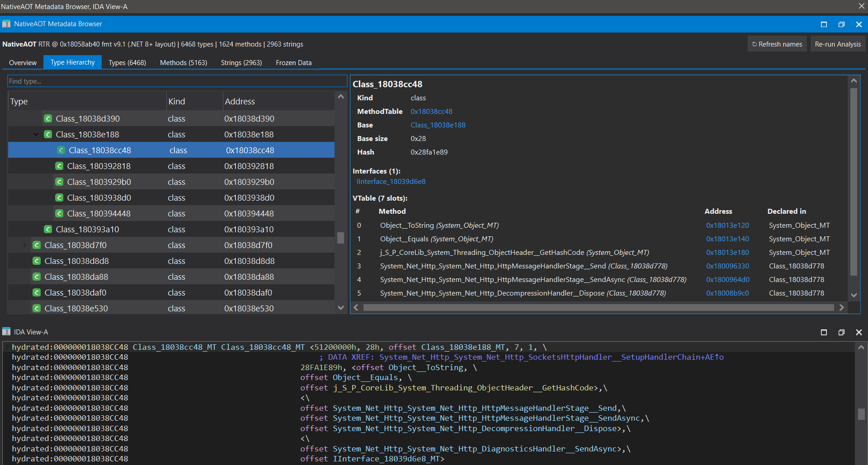Click address cell 0x180393a10
Screen dimensions: 868x465
pyautogui.click(x=249, y=230)
